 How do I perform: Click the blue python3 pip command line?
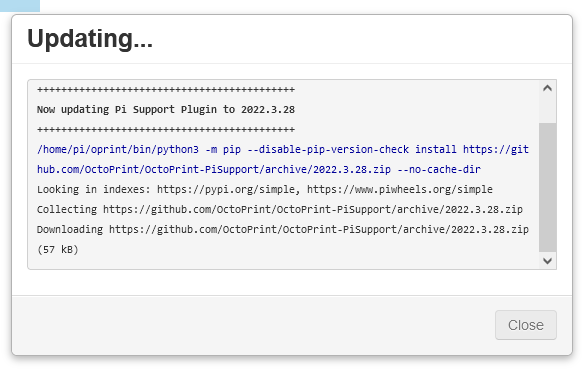tap(282, 159)
